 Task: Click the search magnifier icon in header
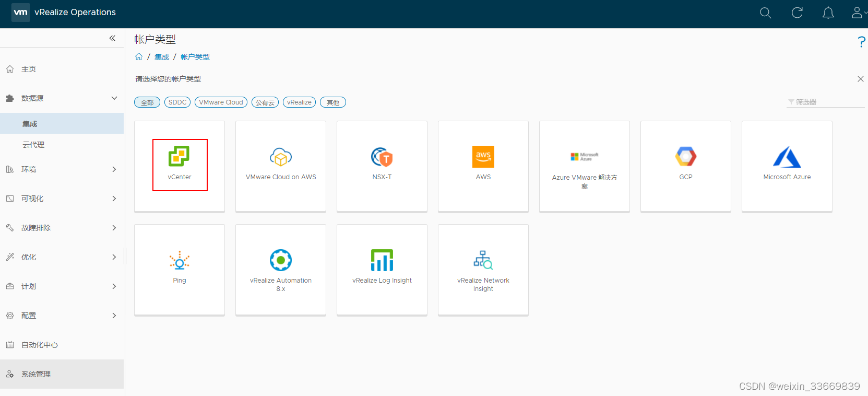click(x=765, y=13)
